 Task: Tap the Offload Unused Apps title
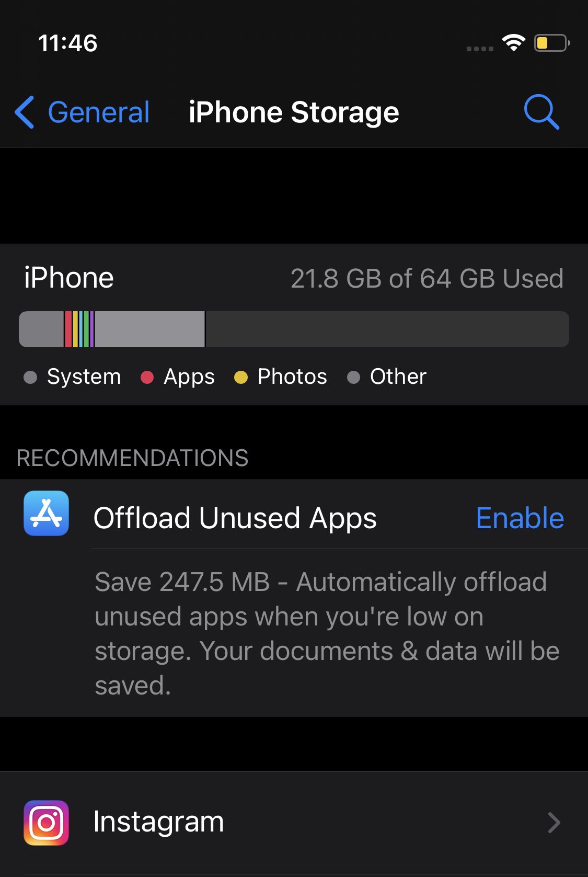pos(235,518)
